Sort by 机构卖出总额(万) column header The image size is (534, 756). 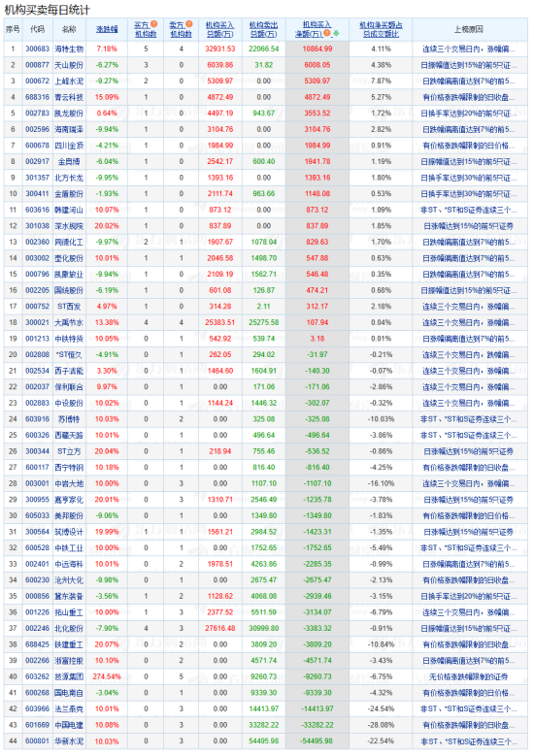pyautogui.click(x=263, y=29)
